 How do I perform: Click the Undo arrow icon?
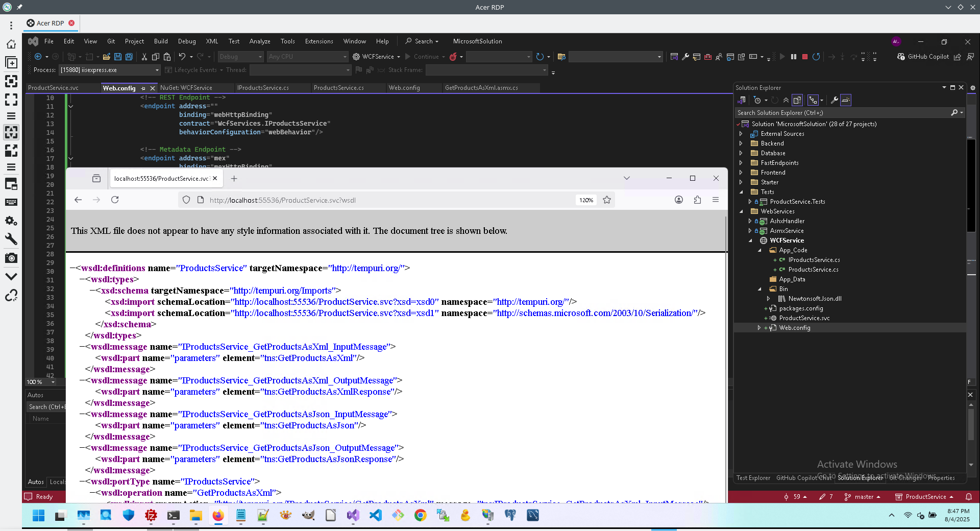(x=182, y=57)
